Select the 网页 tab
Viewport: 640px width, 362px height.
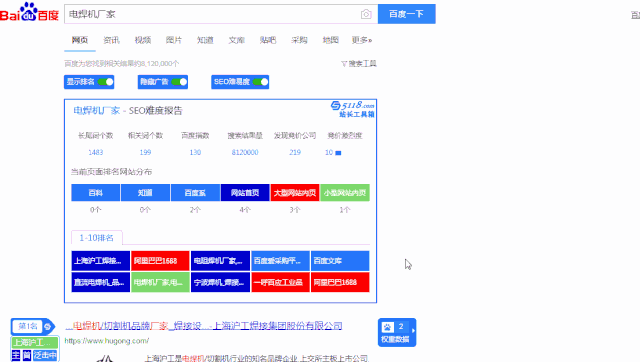pyautogui.click(x=80, y=40)
